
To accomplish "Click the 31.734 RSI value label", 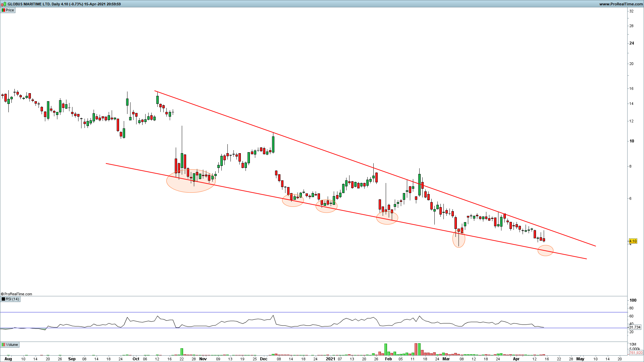I will click(635, 327).
